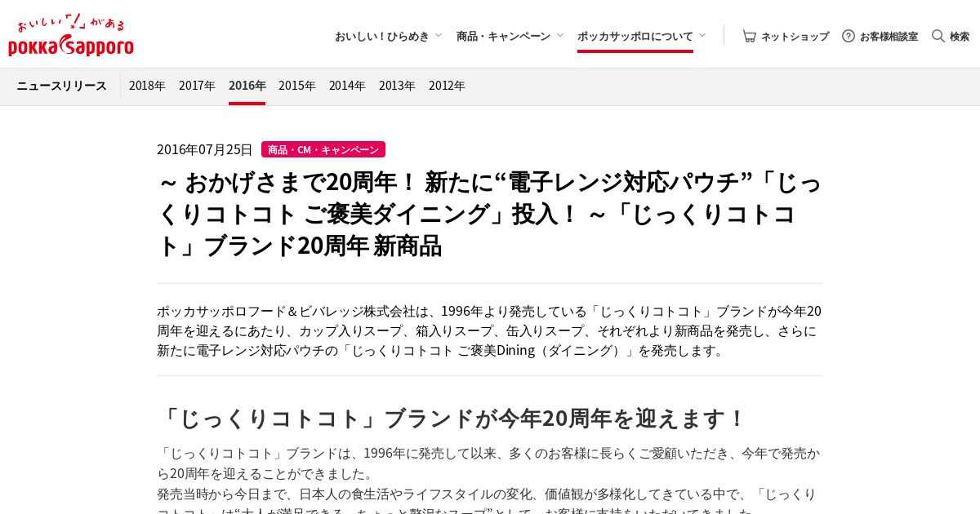The width and height of the screenshot is (980, 514).
Task: Select the 2013年 news tab
Action: click(397, 86)
